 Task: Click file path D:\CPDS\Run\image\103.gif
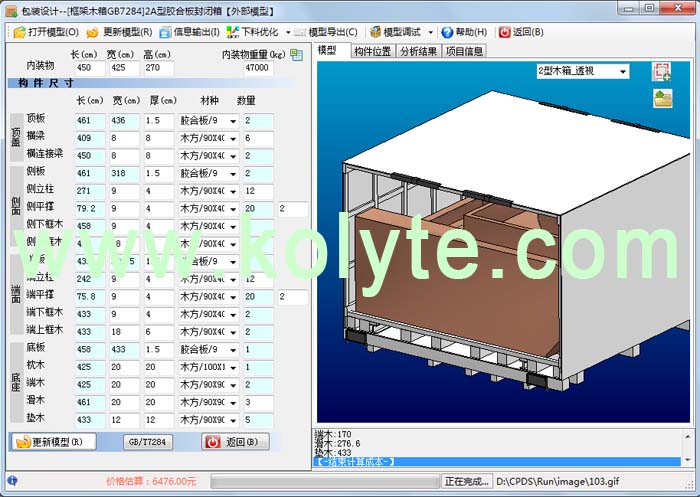pyautogui.click(x=558, y=481)
